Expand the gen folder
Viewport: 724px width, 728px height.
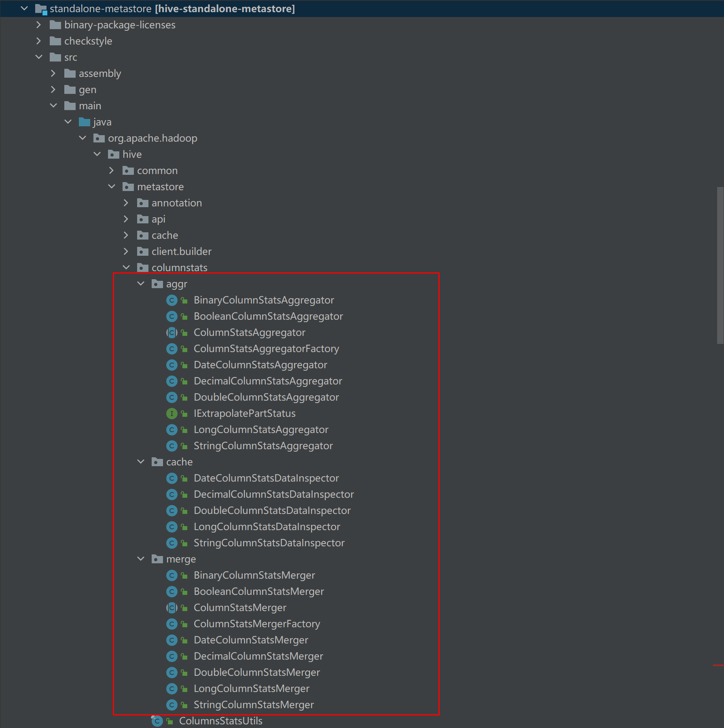pyautogui.click(x=53, y=89)
